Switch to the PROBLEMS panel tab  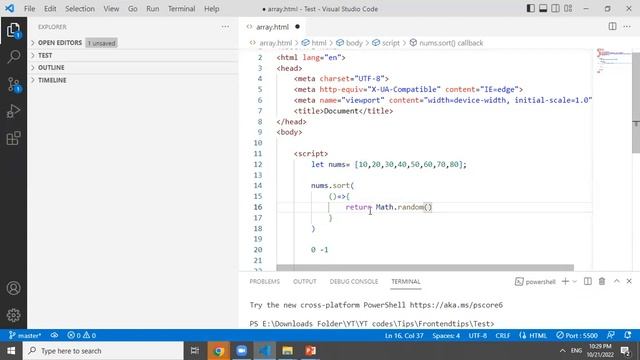click(x=264, y=282)
